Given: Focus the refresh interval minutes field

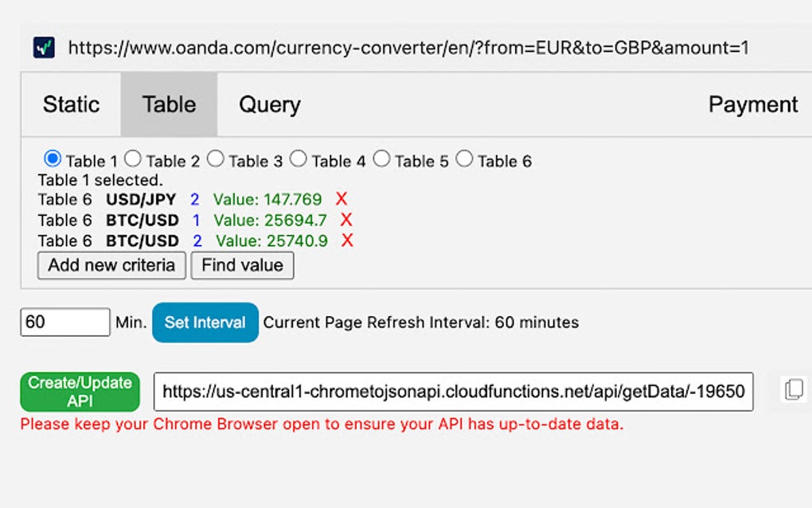Looking at the screenshot, I should point(64,322).
